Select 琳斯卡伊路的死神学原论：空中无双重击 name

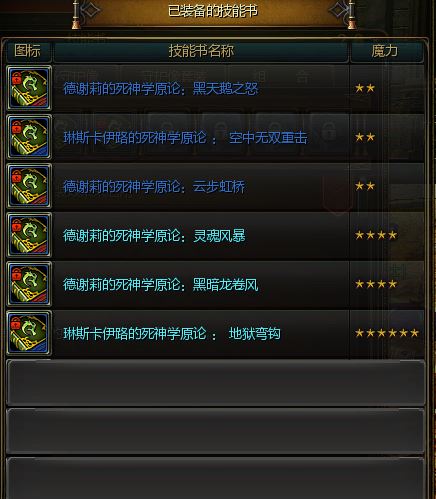[x=185, y=138]
